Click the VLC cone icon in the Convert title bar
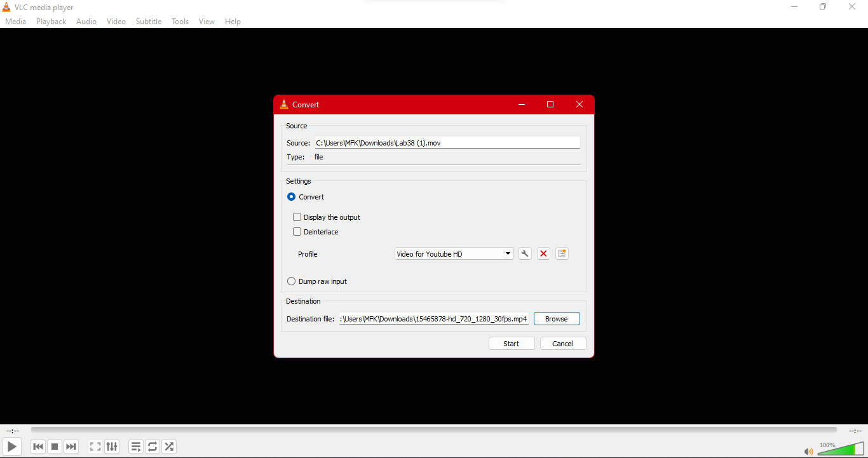The width and height of the screenshot is (868, 458). (x=284, y=104)
